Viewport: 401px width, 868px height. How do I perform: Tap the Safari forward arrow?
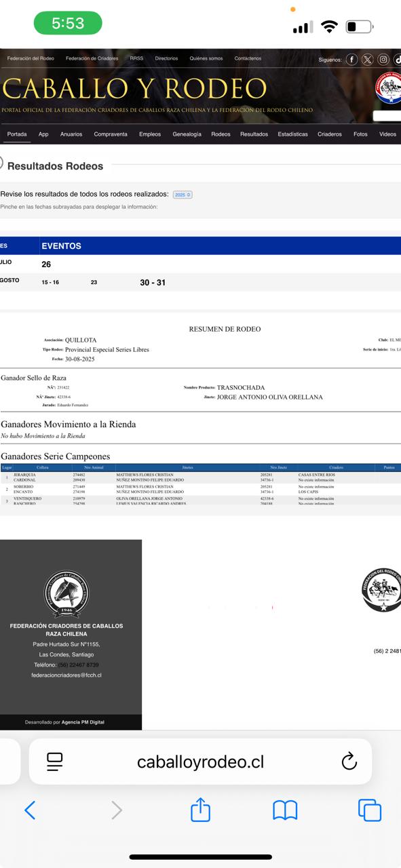[x=117, y=810]
